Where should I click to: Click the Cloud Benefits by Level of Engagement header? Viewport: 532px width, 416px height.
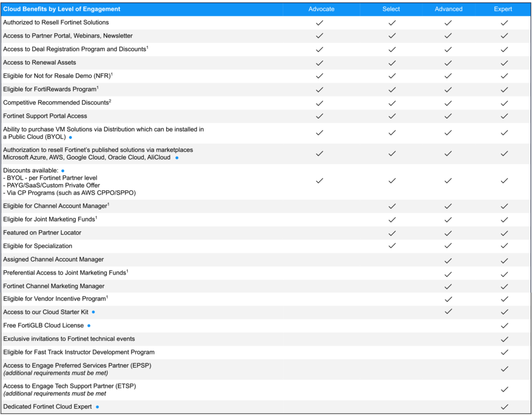coord(62,9)
